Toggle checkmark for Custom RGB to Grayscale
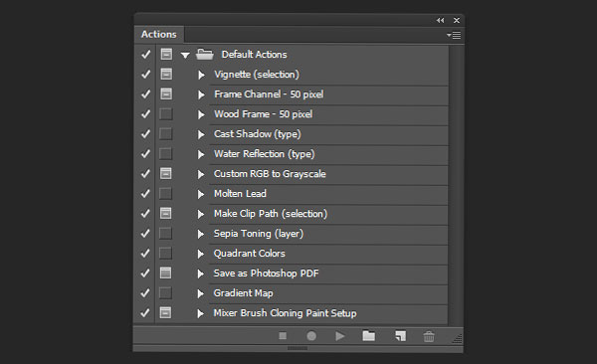597x364 pixels. 145,174
